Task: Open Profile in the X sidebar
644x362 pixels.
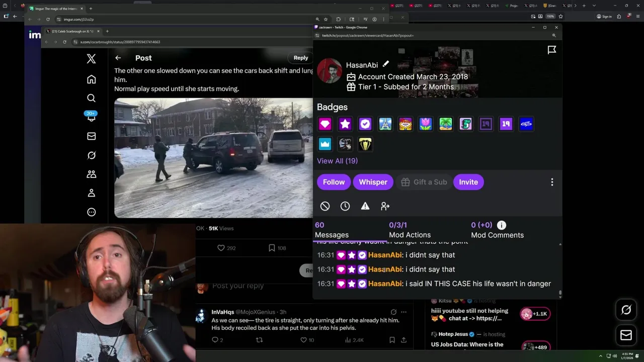Action: coord(91,193)
